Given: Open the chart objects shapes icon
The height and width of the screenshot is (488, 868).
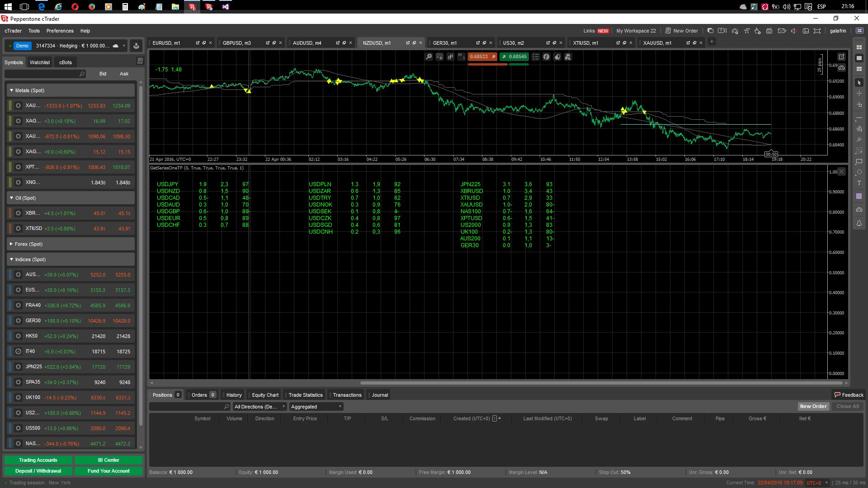Looking at the screenshot, I should click(x=568, y=56).
